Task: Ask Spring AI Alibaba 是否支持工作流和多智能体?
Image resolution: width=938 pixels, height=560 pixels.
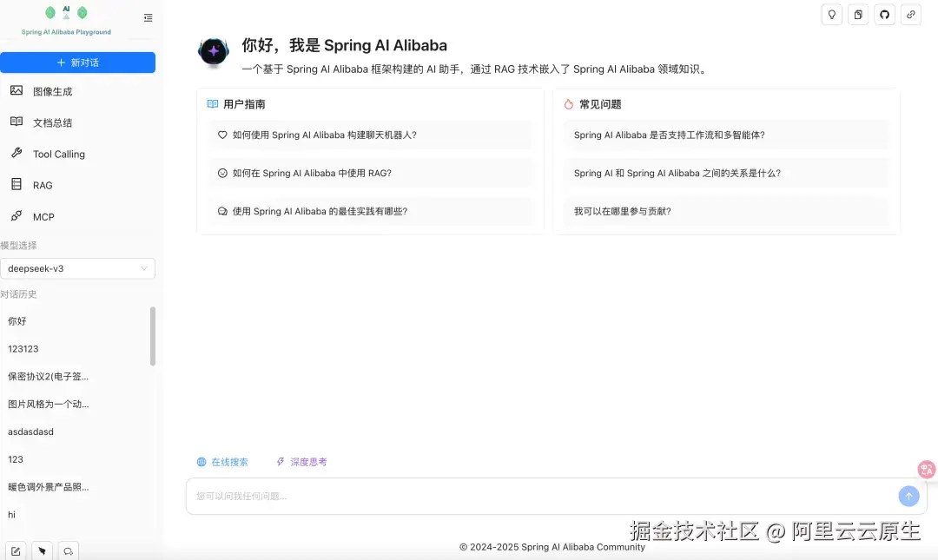Action: [726, 135]
